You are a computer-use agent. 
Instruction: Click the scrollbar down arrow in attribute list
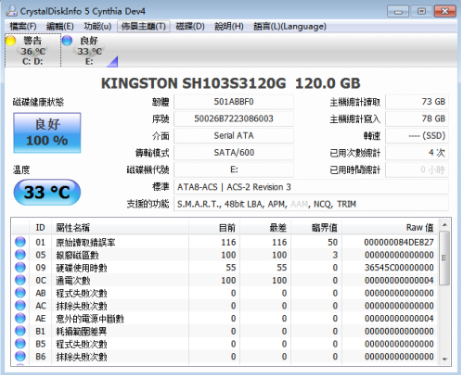[444, 359]
